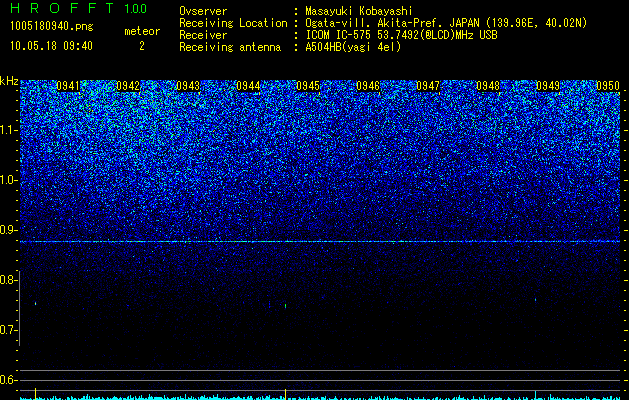The height and width of the screenshot is (400, 629).
Task: Click the 'Receiver' field label
Action: (203, 35)
